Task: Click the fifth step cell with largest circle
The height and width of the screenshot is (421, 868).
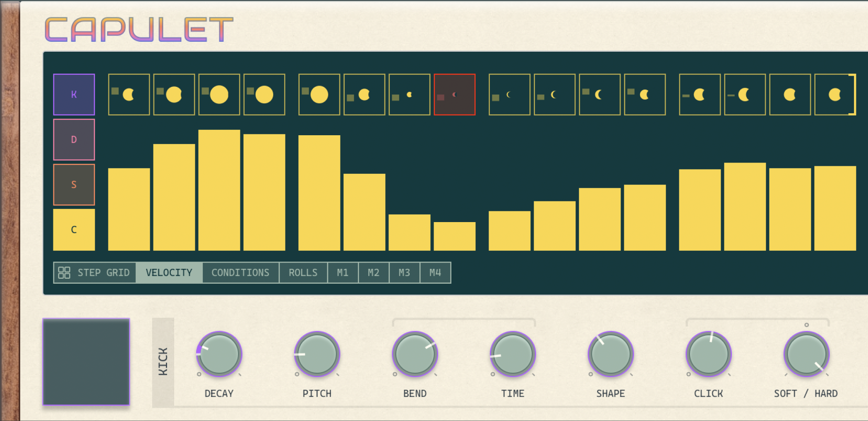Action: pyautogui.click(x=319, y=94)
